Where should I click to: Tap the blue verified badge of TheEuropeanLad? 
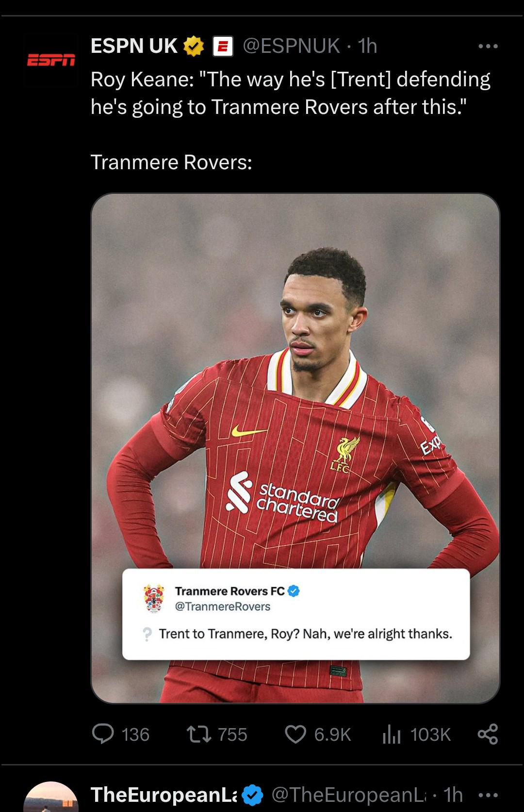(x=252, y=795)
